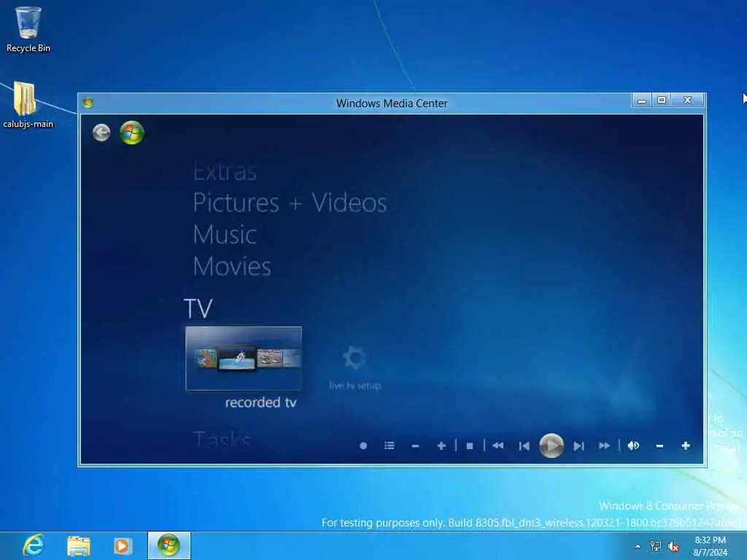Image resolution: width=747 pixels, height=560 pixels.
Task: Open the Recycle Bin desktop icon
Action: coord(28,29)
